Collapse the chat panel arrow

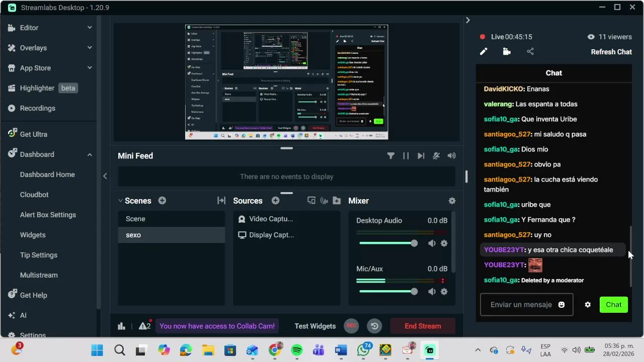click(x=467, y=20)
